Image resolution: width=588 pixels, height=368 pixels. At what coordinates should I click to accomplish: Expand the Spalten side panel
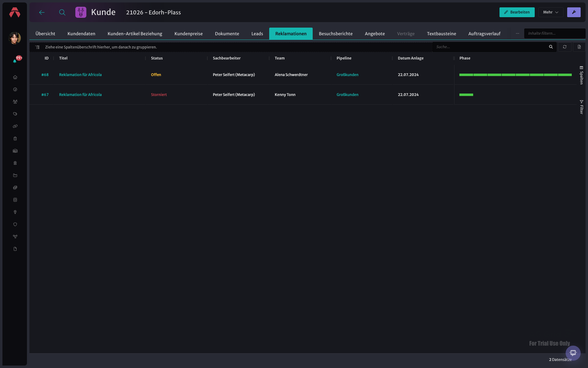[x=581, y=75]
